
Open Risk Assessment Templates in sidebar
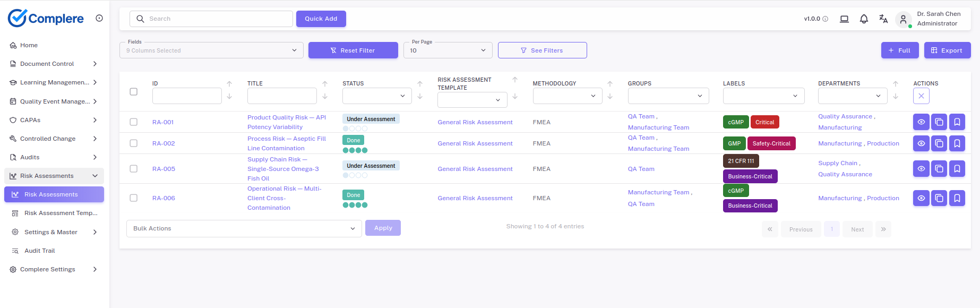pyautogui.click(x=61, y=213)
